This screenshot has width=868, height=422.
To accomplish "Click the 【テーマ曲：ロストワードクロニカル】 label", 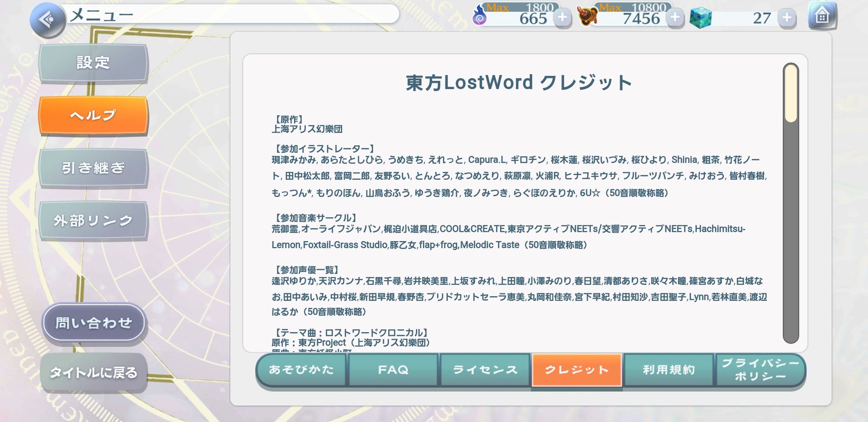I will click(351, 333).
